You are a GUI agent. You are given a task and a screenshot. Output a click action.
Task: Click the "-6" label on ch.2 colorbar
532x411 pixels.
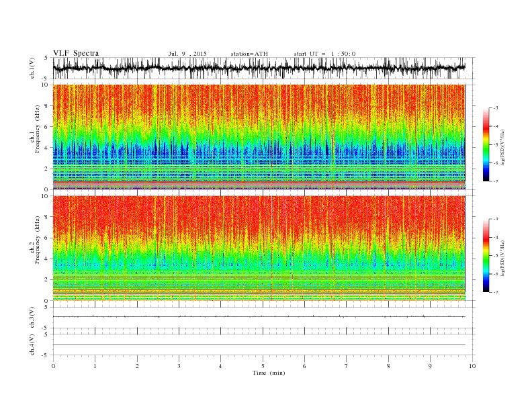[x=496, y=274]
